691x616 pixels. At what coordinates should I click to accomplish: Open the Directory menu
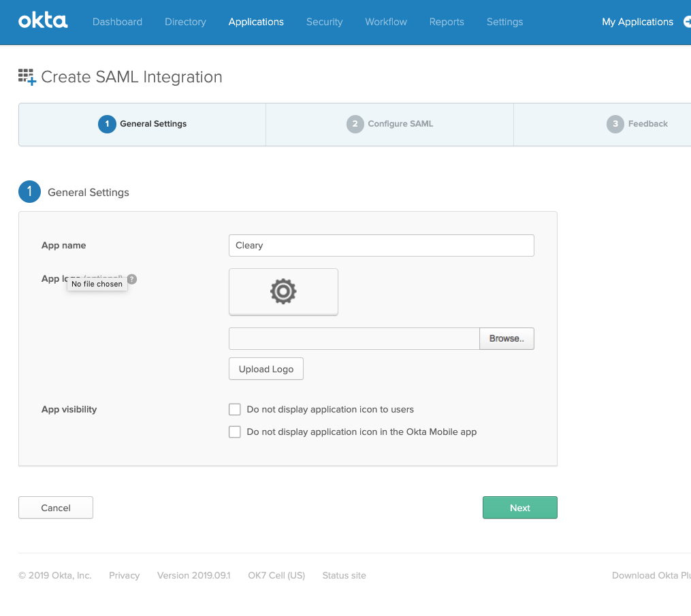point(185,22)
